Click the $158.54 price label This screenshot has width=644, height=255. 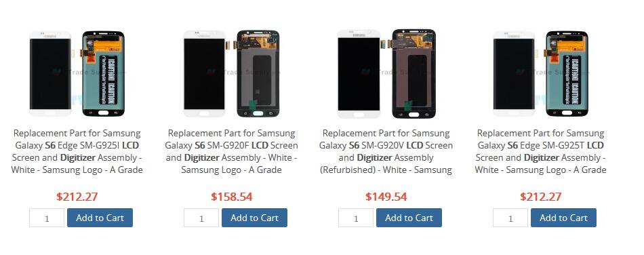click(x=232, y=197)
